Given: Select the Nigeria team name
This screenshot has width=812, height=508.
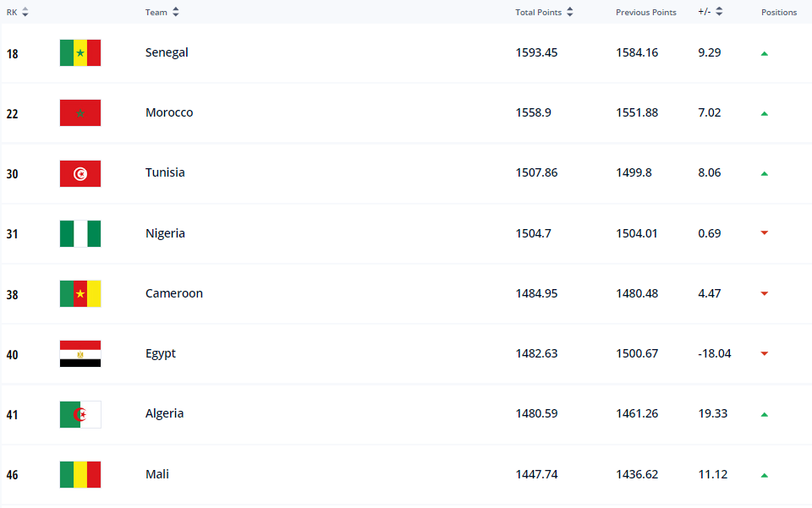Looking at the screenshot, I should point(165,233).
